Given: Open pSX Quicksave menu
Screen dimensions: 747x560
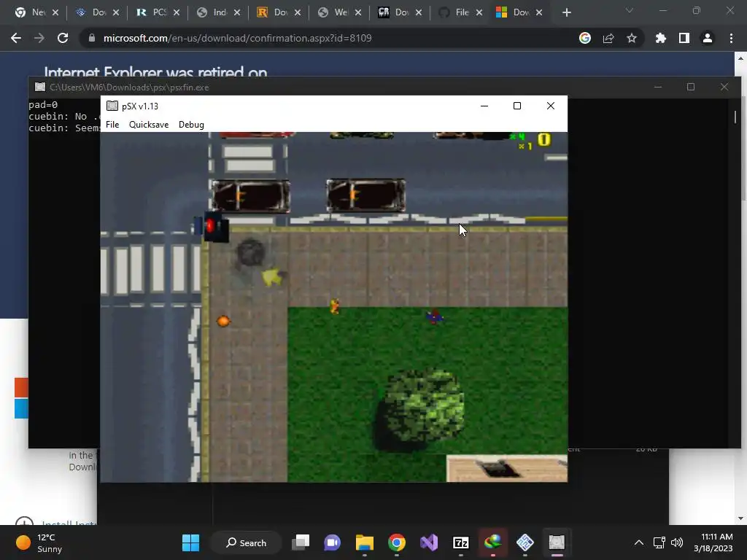Looking at the screenshot, I should pyautogui.click(x=149, y=124).
